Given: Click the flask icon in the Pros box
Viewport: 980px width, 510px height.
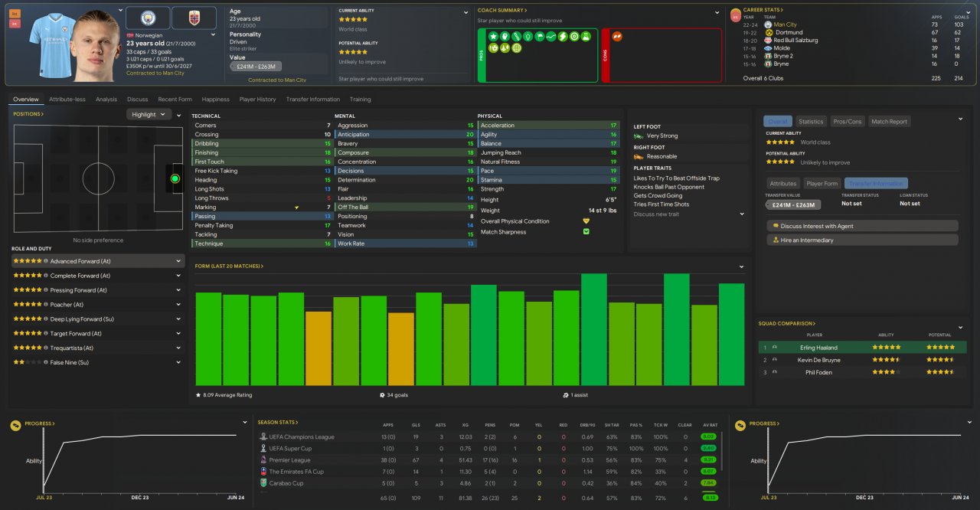Looking at the screenshot, I should click(x=585, y=36).
